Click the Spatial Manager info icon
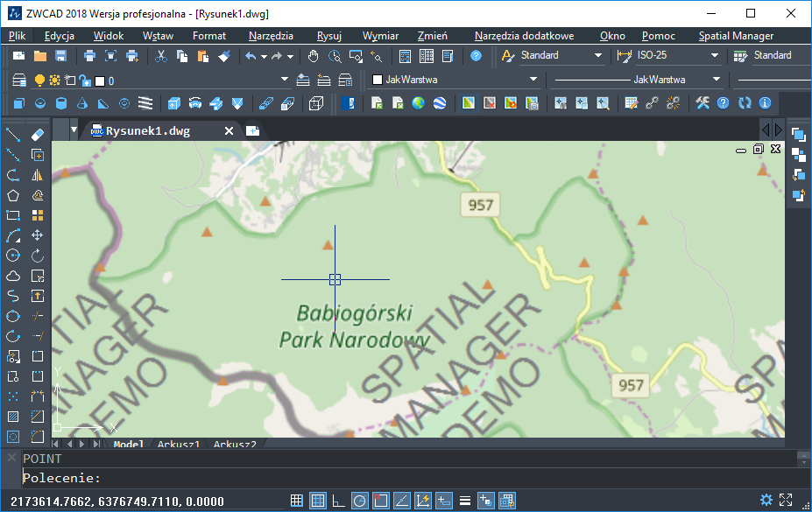 (x=765, y=103)
